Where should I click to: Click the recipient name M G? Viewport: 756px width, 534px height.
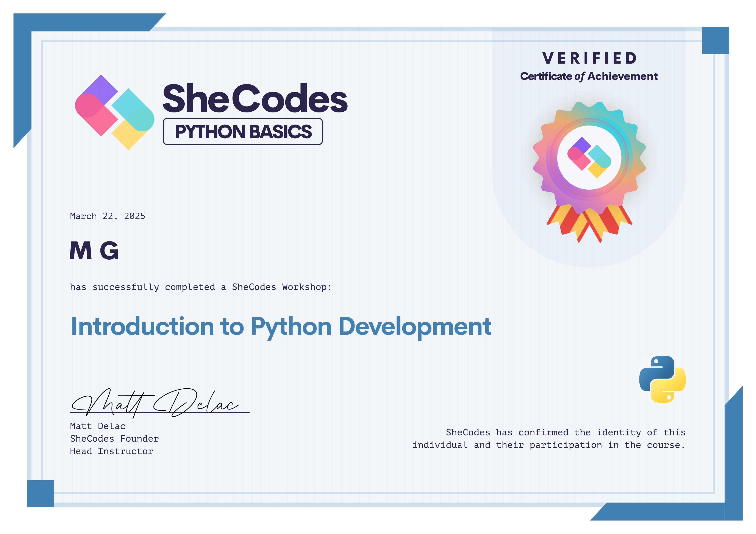click(94, 251)
